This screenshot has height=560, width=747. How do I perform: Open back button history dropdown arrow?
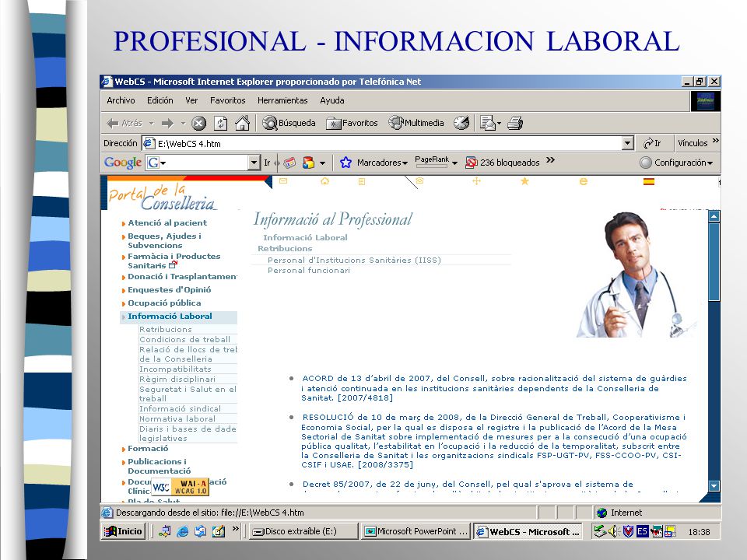click(152, 124)
